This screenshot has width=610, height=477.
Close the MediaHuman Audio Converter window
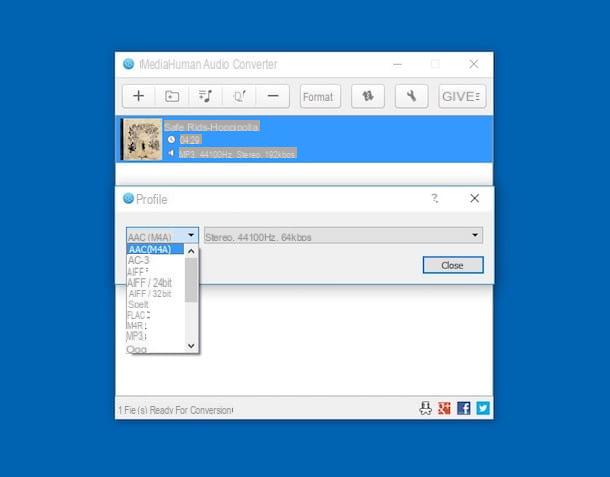(x=473, y=64)
